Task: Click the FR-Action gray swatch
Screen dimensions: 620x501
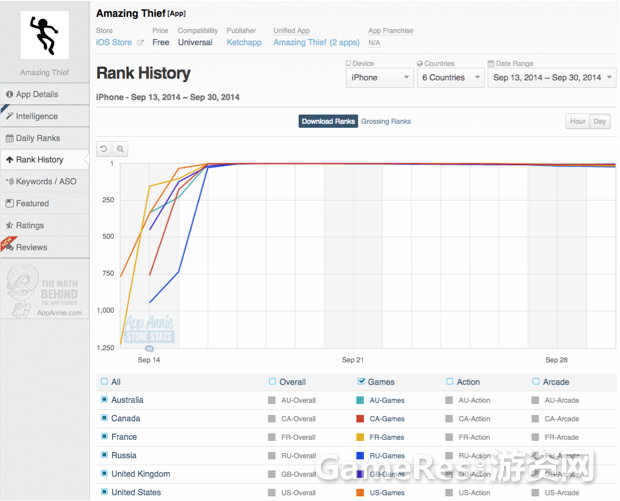Action: (x=449, y=437)
